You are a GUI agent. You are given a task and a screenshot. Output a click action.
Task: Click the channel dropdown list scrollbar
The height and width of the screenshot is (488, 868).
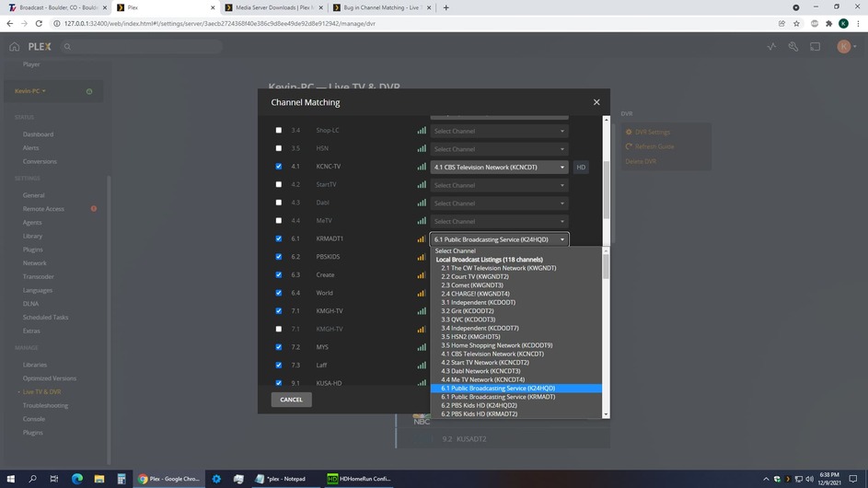(x=606, y=267)
